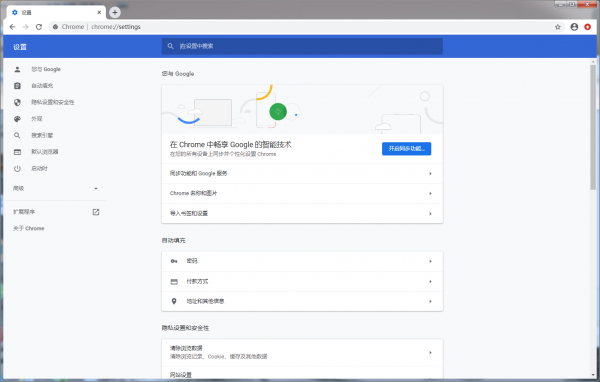Select the Default browser window icon
The width and height of the screenshot is (600, 382).
17,152
